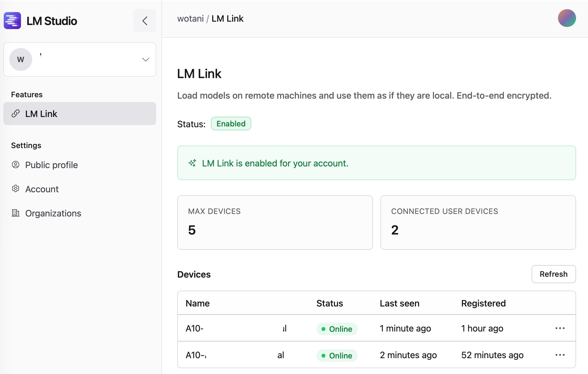This screenshot has height=374, width=588.
Task: Open Organizations settings page
Action: [53, 213]
